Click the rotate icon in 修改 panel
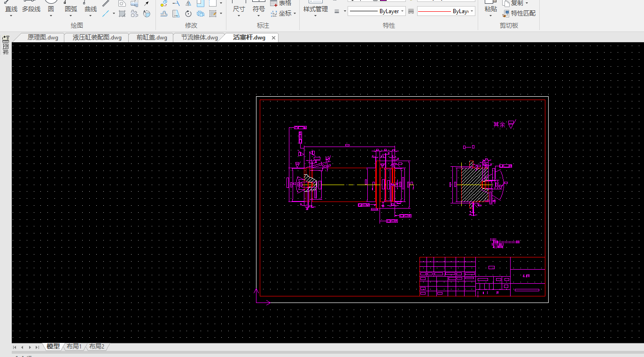 [188, 14]
